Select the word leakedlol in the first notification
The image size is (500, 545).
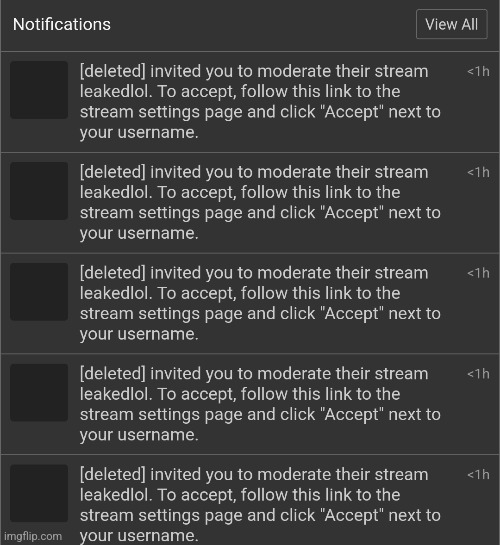tap(115, 91)
